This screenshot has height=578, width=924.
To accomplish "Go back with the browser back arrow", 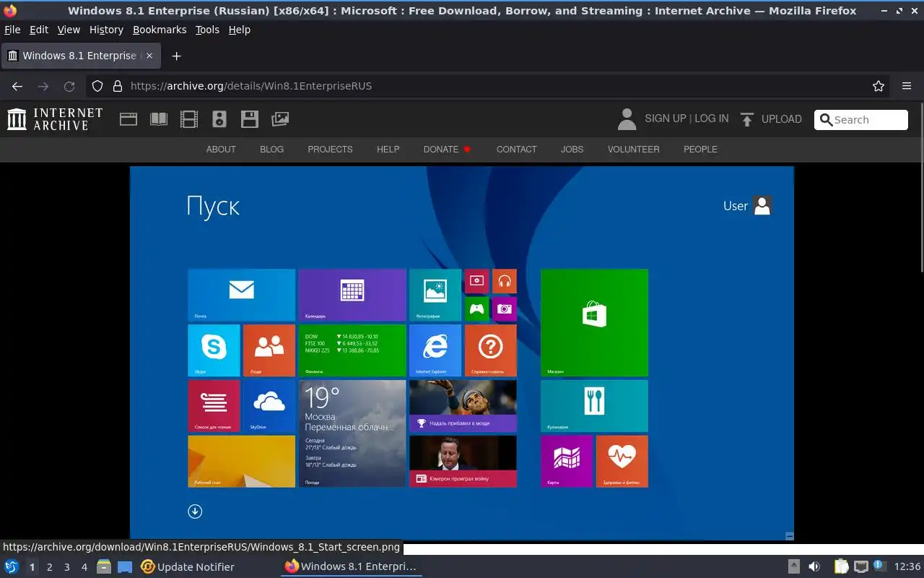I will point(17,86).
